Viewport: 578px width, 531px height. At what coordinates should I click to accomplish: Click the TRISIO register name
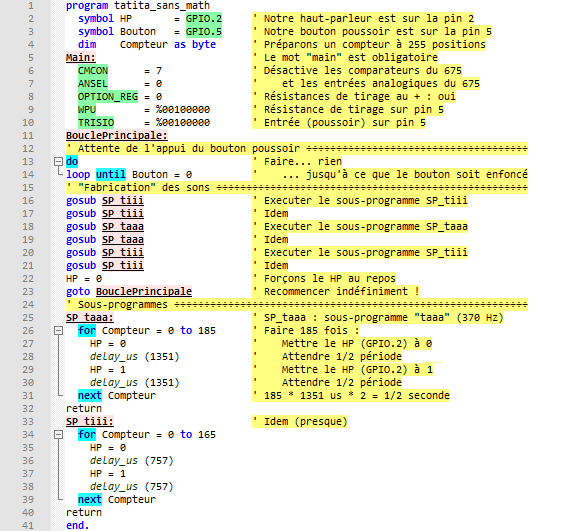tap(96, 122)
